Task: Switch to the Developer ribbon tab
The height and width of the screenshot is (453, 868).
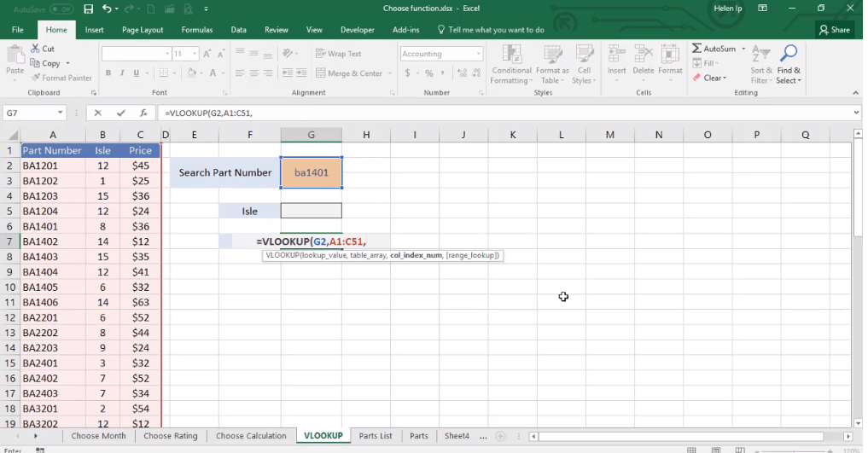Action: coord(358,30)
